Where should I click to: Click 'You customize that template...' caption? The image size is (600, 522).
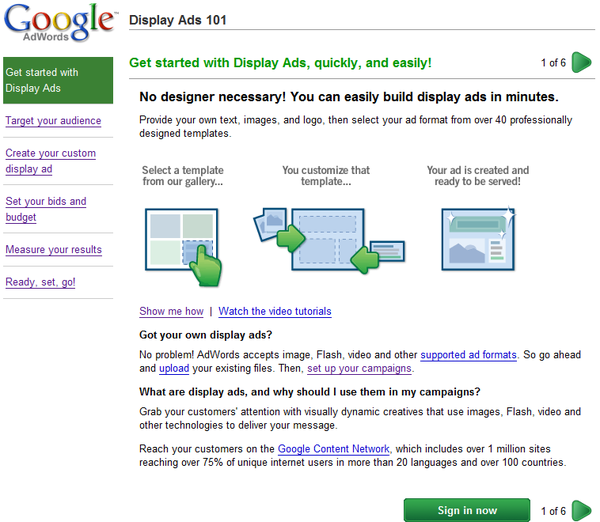click(x=326, y=176)
